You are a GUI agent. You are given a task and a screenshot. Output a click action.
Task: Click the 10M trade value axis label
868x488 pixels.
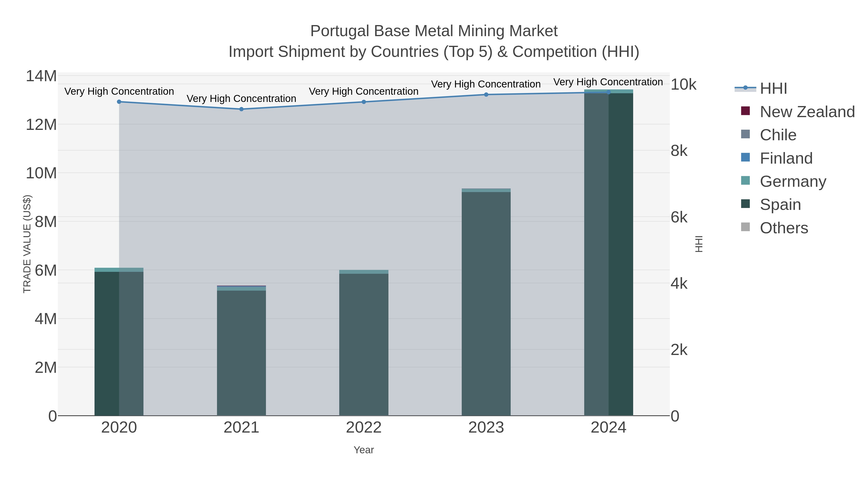41,173
